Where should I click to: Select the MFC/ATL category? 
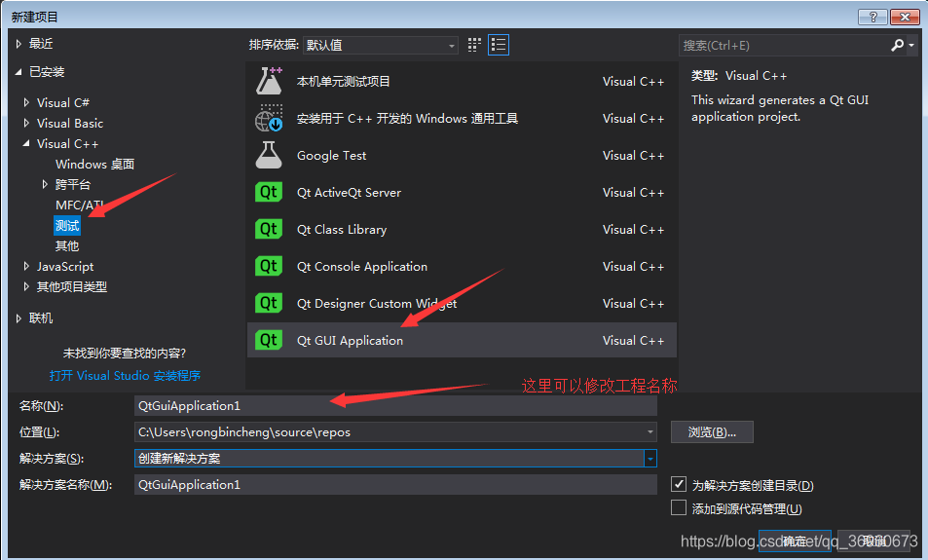pos(80,205)
